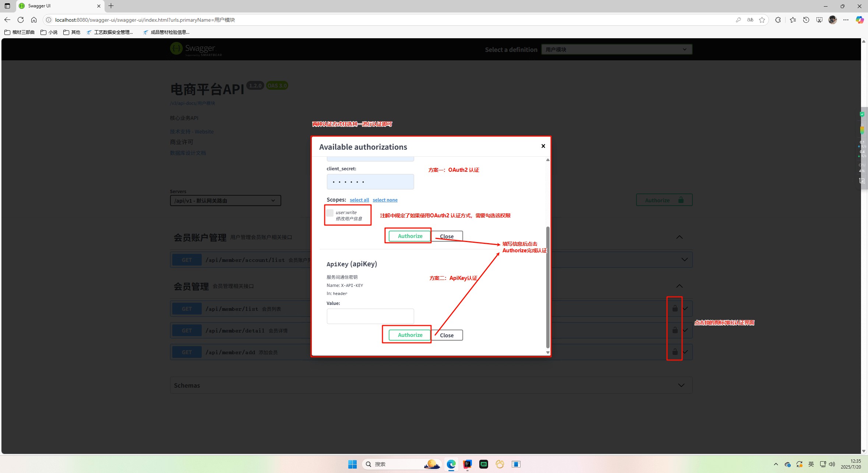Click select none scopes link
Image resolution: width=868 pixels, height=473 pixels.
(385, 200)
